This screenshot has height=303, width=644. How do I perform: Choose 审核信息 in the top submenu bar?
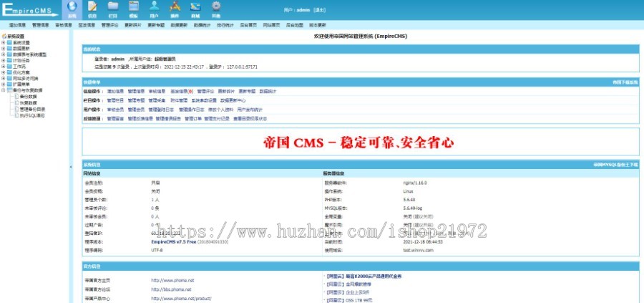[x=63, y=25]
